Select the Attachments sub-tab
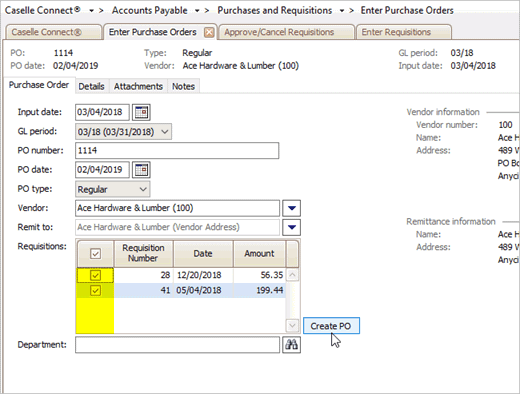This screenshot has height=394, width=520. pos(138,86)
